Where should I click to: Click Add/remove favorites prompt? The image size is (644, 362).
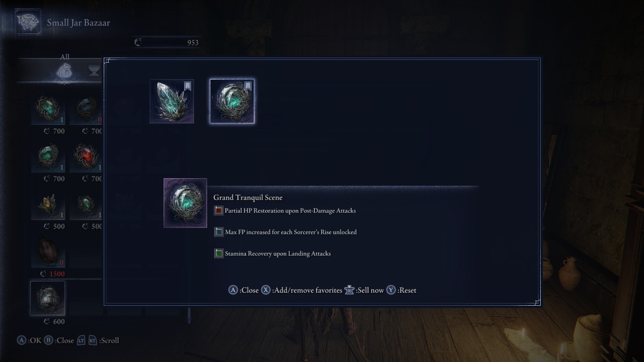point(302,290)
